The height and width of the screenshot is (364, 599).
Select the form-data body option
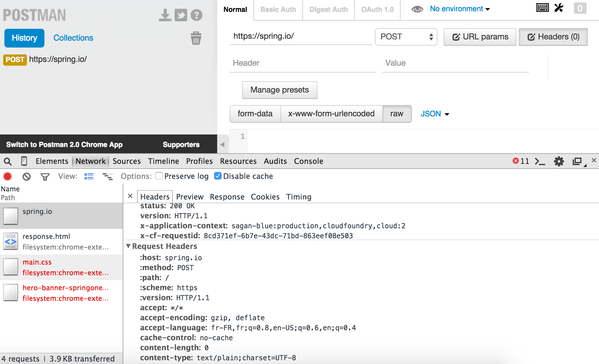coord(255,114)
